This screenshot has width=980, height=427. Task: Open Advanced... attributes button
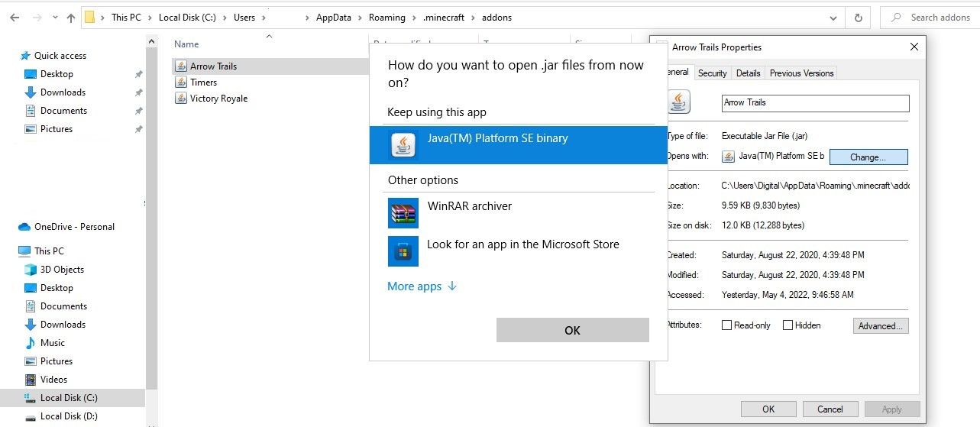pos(881,326)
